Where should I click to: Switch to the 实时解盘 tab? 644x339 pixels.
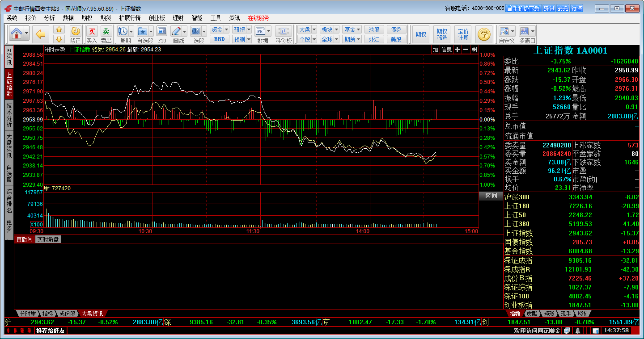pyautogui.click(x=48, y=239)
